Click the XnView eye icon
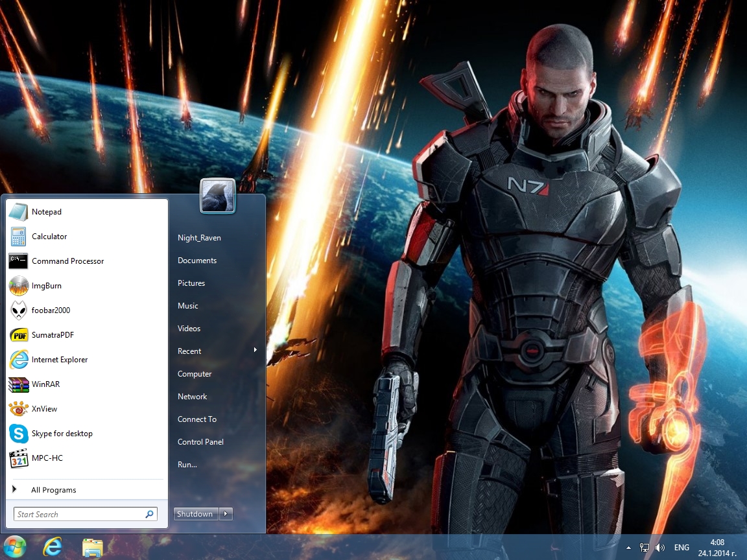747x560 pixels. tap(19, 409)
